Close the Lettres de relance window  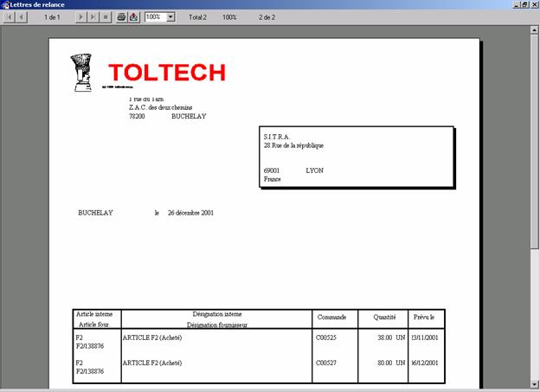pos(535,4)
